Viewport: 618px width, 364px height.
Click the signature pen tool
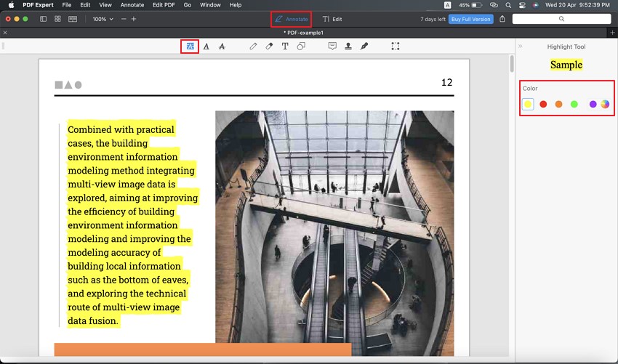(364, 46)
